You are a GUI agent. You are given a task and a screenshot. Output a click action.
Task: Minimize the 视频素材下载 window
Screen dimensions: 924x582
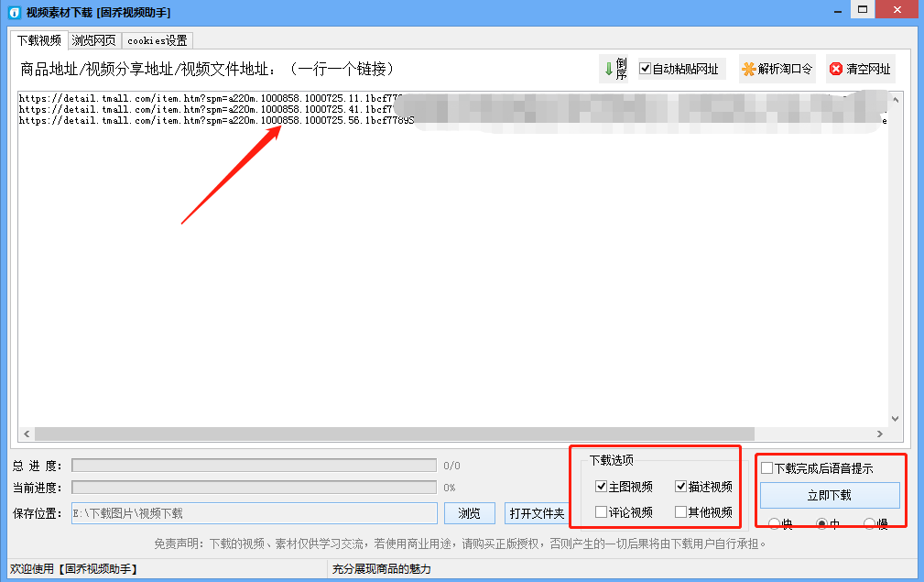835,10
